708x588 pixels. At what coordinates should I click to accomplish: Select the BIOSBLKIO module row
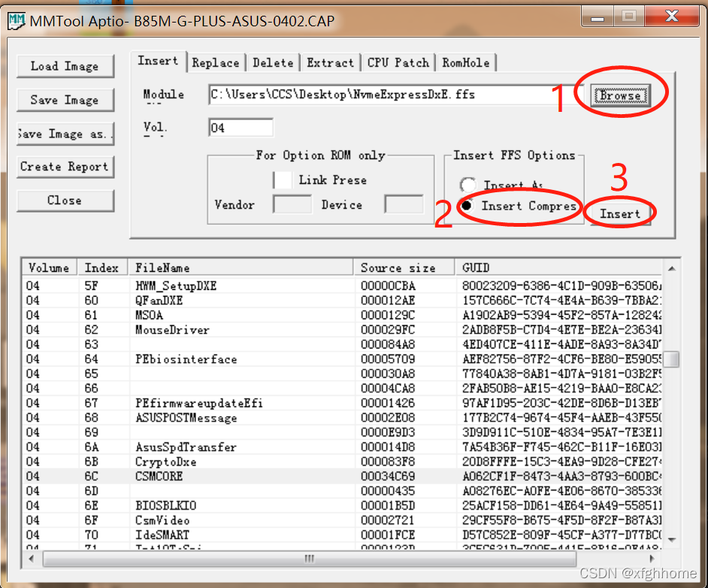coord(342,505)
